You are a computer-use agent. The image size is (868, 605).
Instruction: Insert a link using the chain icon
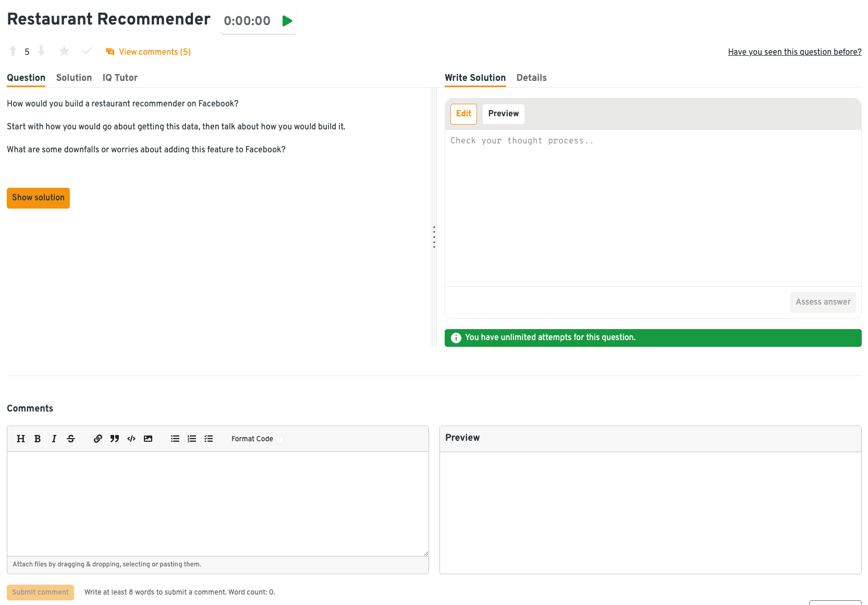click(x=98, y=439)
